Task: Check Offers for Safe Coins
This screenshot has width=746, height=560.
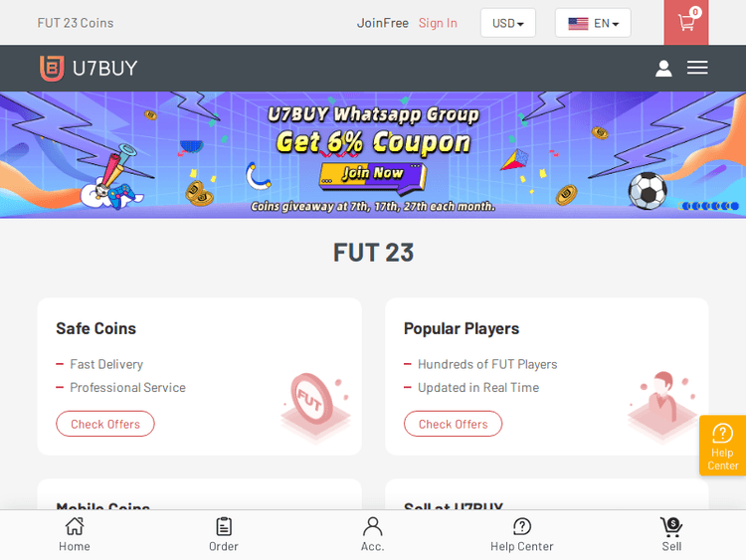Action: click(105, 424)
